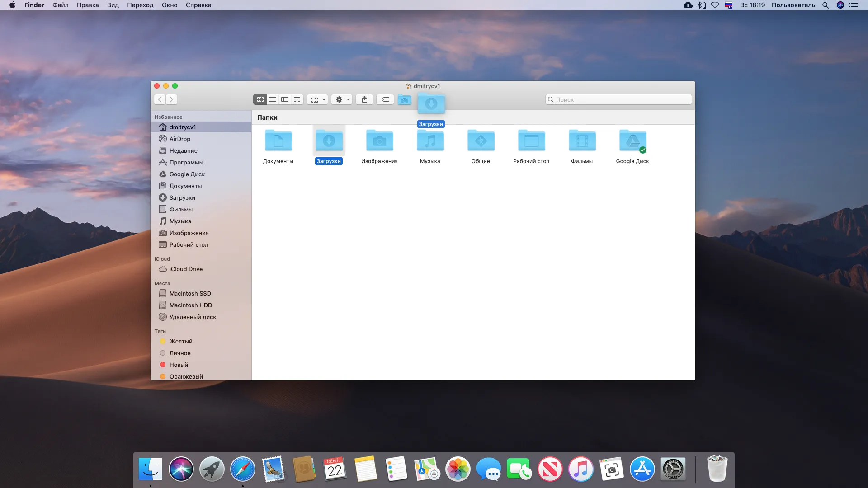Viewport: 868px width, 488px height.
Task: Click the cloud upload menu bar icon
Action: click(x=688, y=5)
